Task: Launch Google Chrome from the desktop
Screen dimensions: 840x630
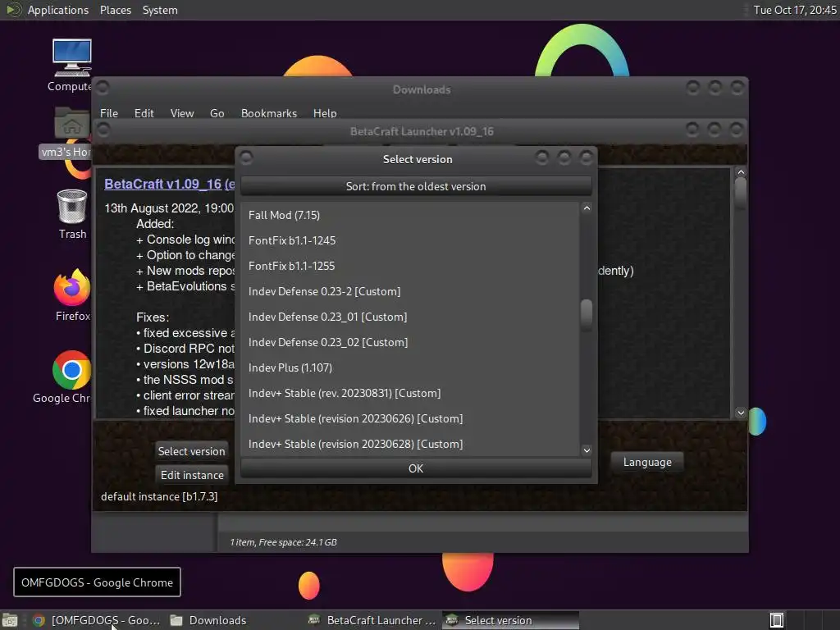Action: [x=72, y=370]
